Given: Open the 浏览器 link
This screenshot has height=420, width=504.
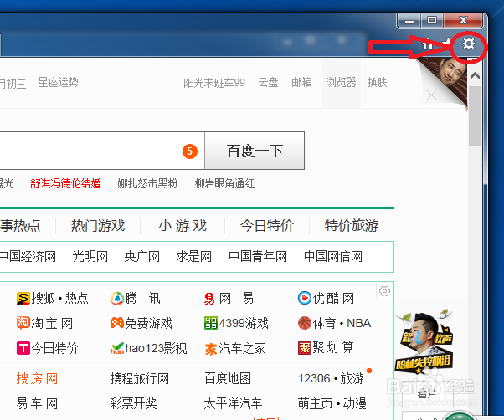Looking at the screenshot, I should pyautogui.click(x=341, y=83).
